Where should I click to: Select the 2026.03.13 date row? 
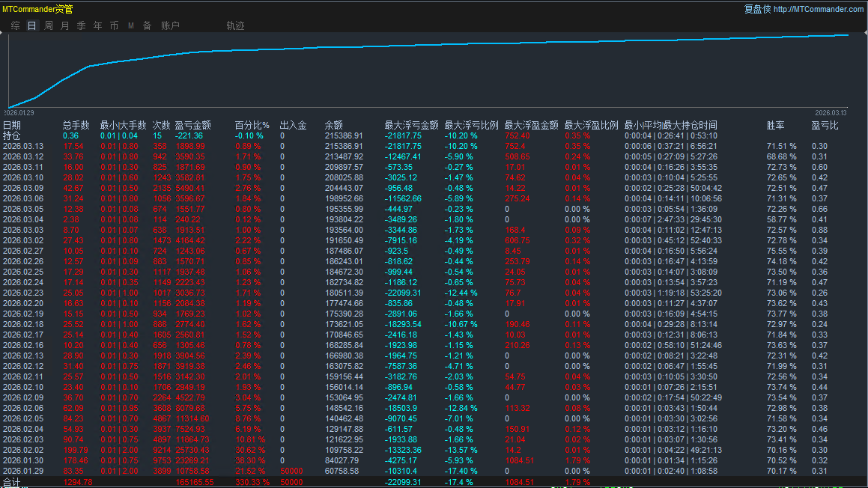[x=22, y=146]
